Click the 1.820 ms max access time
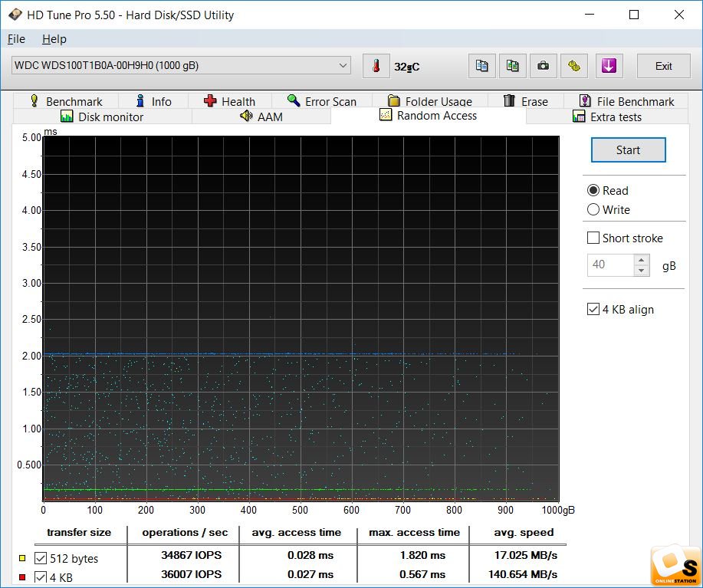 [x=422, y=555]
